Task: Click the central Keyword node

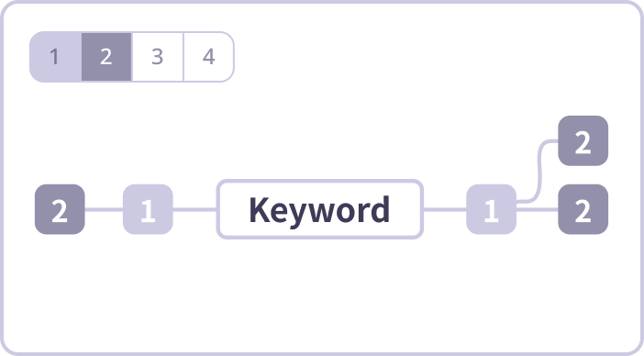Action: pos(320,209)
